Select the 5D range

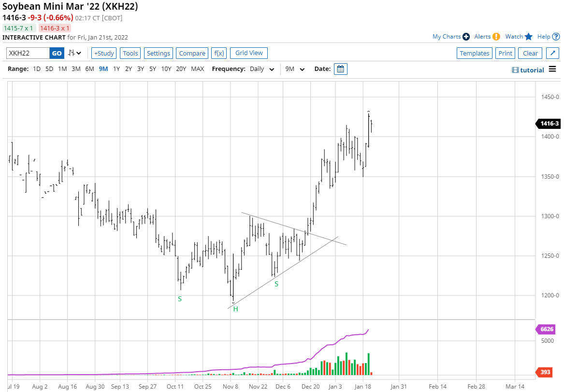(x=49, y=69)
